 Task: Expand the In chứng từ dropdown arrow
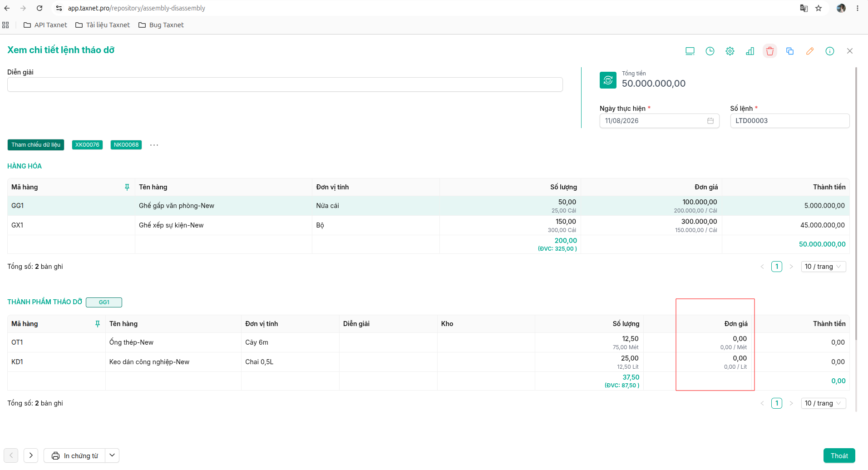tap(112, 455)
